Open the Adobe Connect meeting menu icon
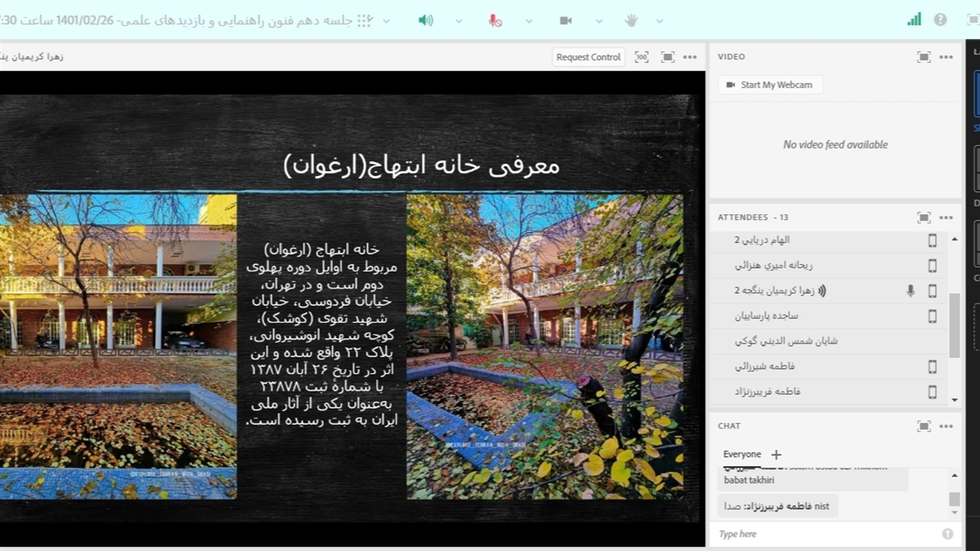The image size is (980, 551). pos(364,21)
